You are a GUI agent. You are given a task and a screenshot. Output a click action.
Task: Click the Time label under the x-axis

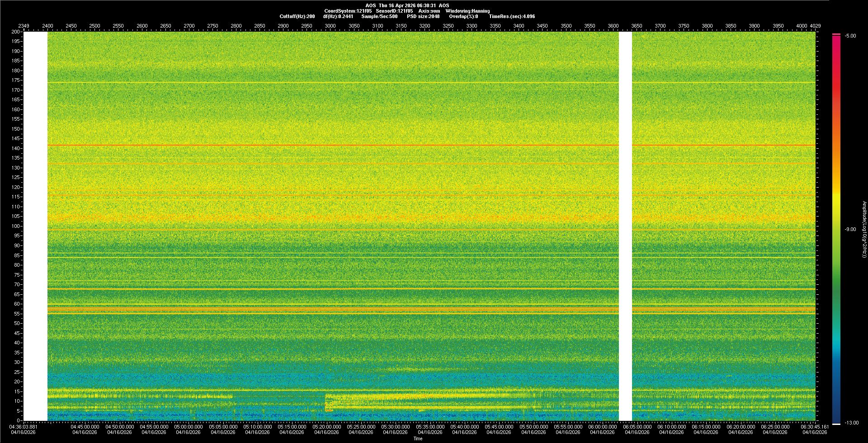click(x=418, y=438)
